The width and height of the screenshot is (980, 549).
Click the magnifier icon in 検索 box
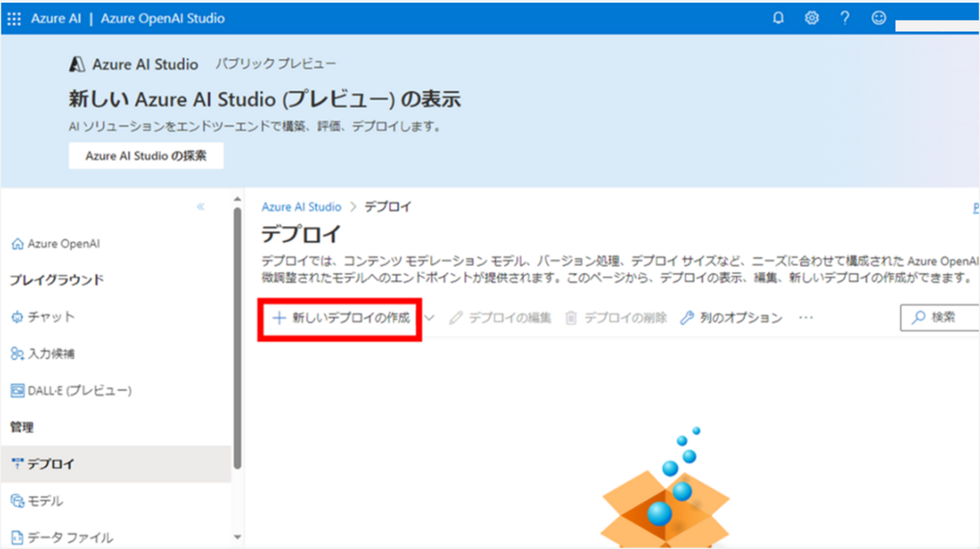[x=919, y=318]
